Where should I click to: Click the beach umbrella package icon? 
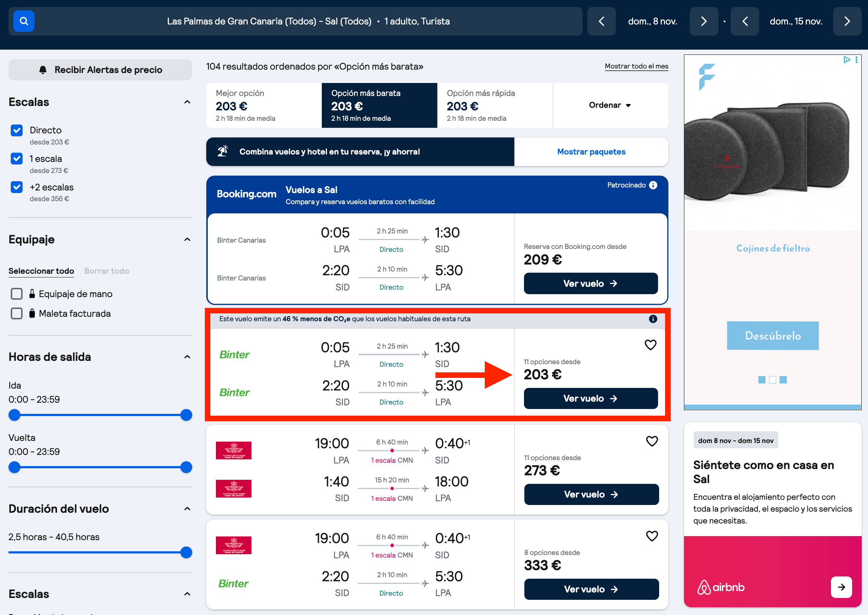point(223,151)
